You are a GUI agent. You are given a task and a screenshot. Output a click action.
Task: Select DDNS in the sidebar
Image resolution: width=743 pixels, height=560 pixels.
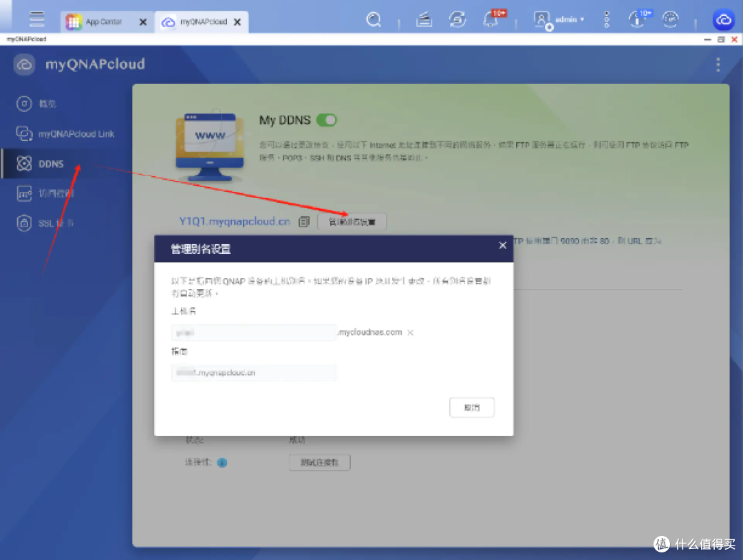click(x=65, y=164)
